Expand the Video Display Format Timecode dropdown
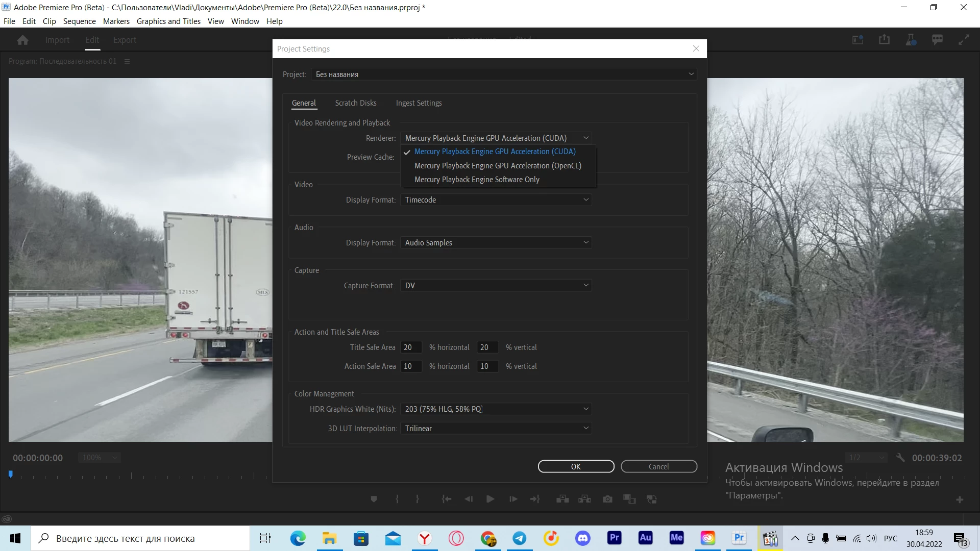This screenshot has width=980, height=551. [496, 200]
